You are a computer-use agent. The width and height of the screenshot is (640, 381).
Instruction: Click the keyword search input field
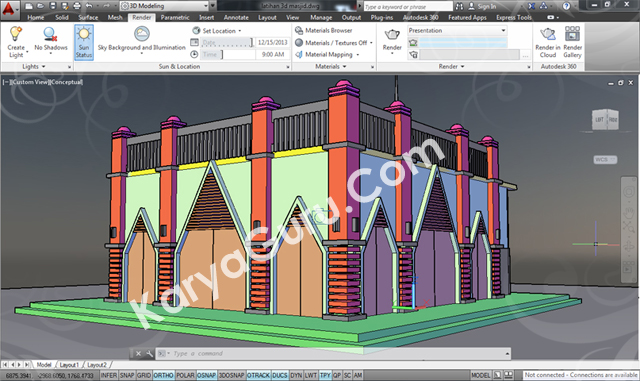(x=408, y=7)
